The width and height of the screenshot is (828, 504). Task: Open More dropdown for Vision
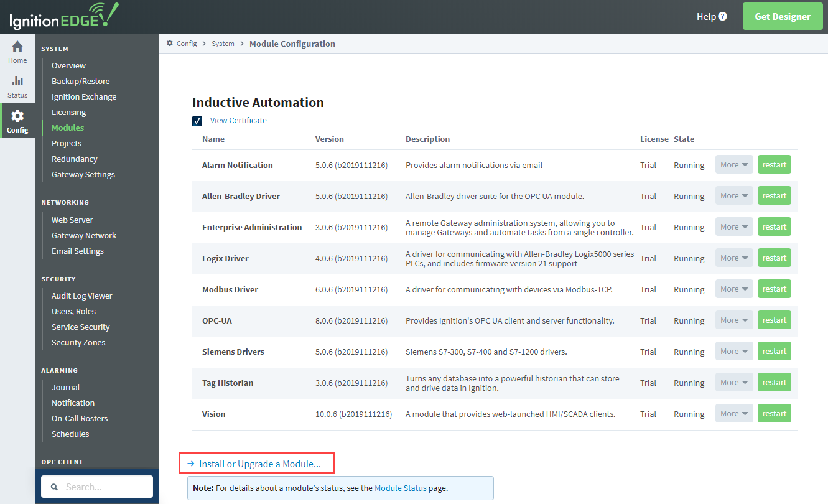tap(734, 414)
